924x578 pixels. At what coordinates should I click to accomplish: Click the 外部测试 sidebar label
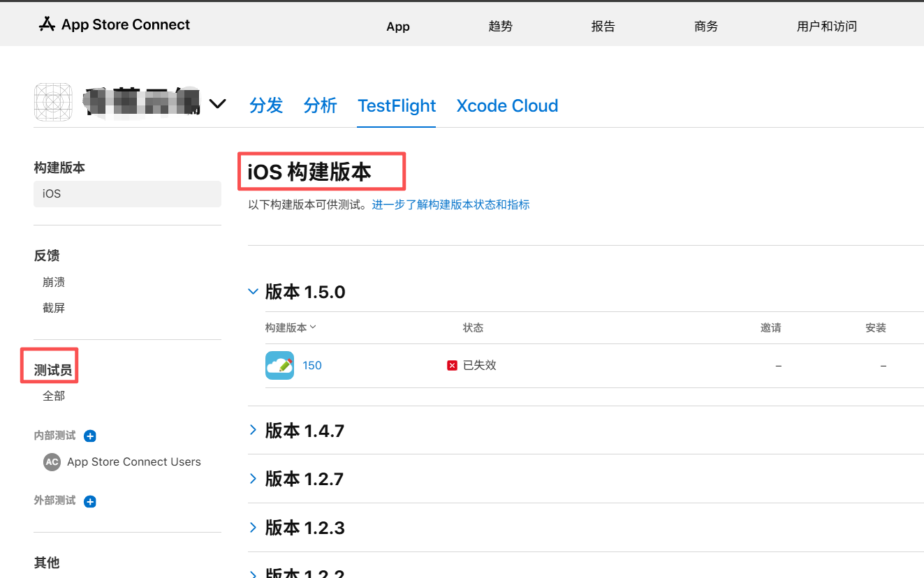(x=54, y=501)
